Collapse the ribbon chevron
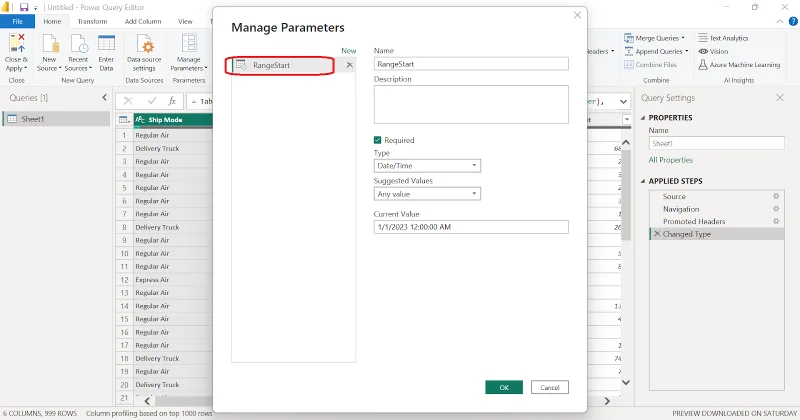Screen dimensions: 800x420 pyautogui.click(x=780, y=21)
